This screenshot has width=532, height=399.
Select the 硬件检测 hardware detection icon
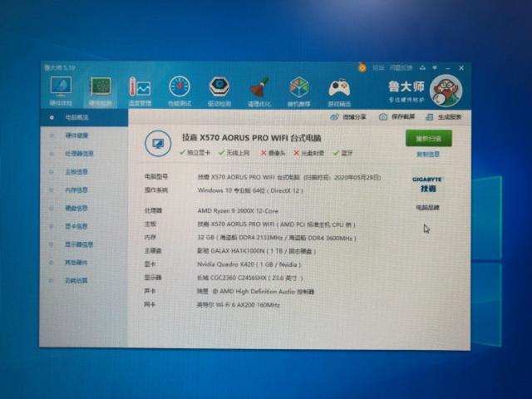click(101, 88)
